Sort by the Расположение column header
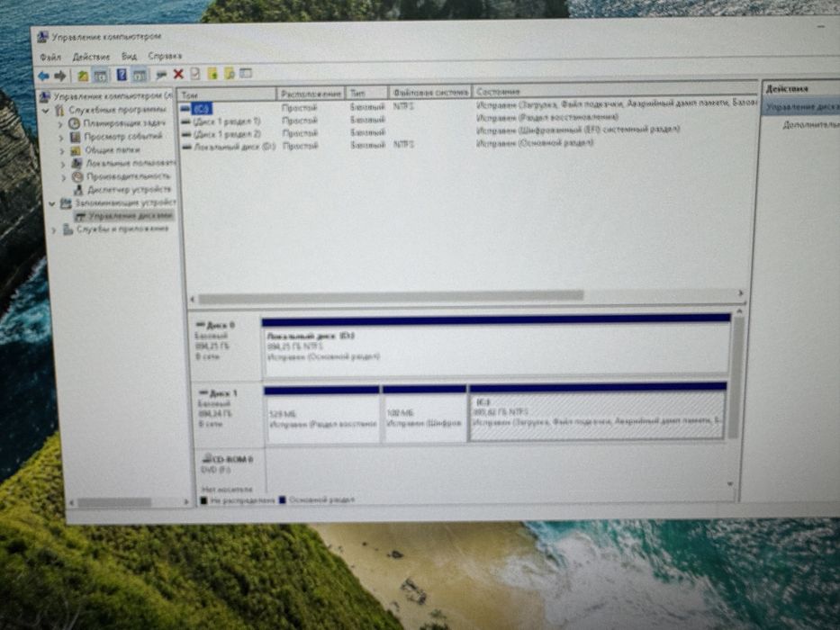 point(311,94)
